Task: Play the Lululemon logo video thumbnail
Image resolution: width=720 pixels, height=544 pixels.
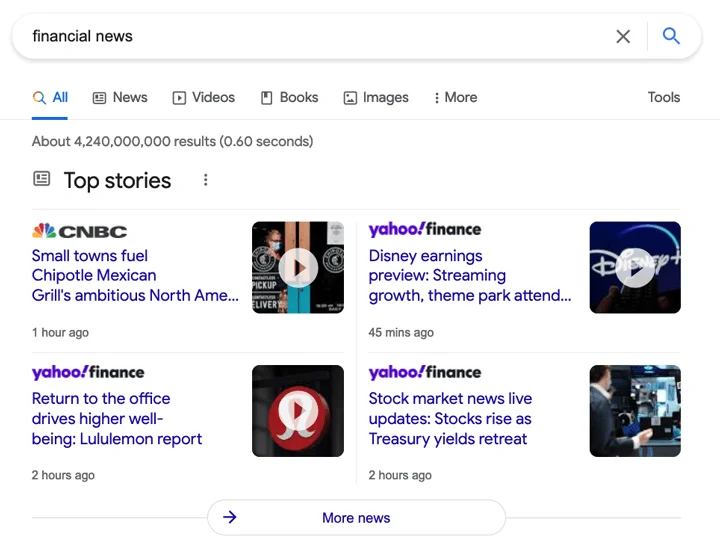Action: pos(298,411)
